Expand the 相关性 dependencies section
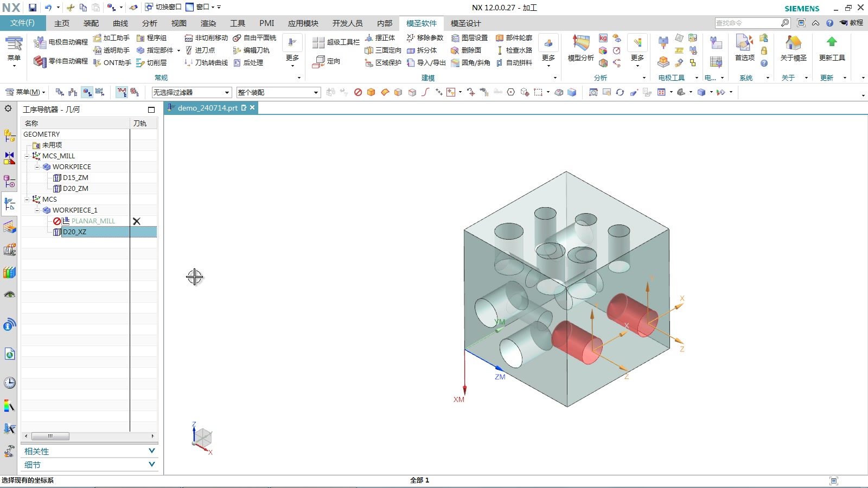The height and width of the screenshot is (488, 868). coord(90,451)
